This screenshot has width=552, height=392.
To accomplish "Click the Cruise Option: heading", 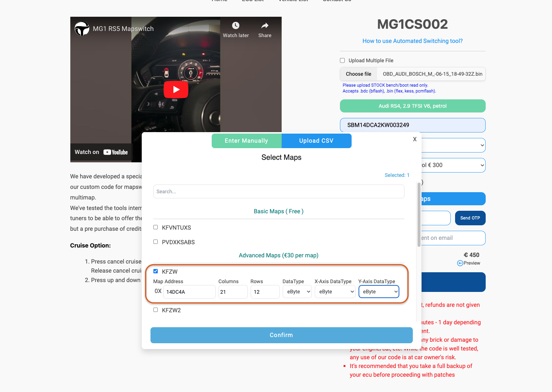I will 90,246.
